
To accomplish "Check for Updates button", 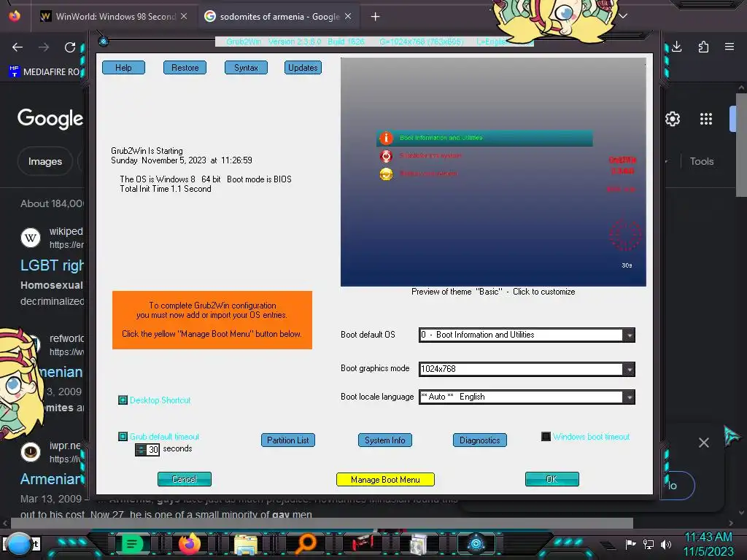I will point(303,68).
